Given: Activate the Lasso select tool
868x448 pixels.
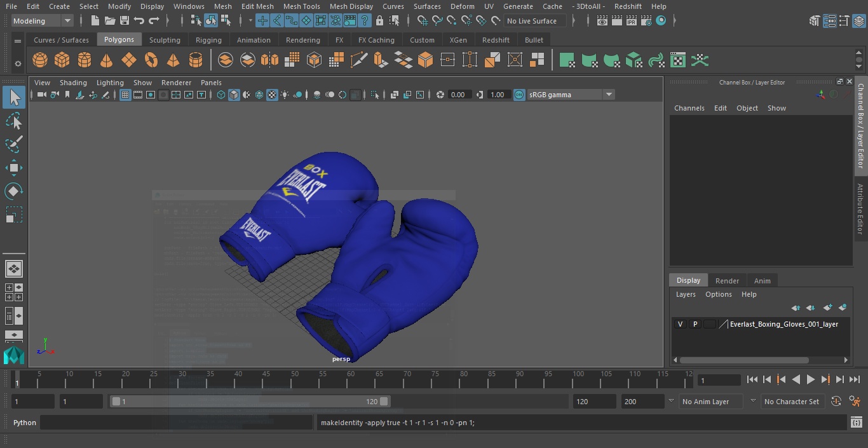Looking at the screenshot, I should pyautogui.click(x=13, y=121).
